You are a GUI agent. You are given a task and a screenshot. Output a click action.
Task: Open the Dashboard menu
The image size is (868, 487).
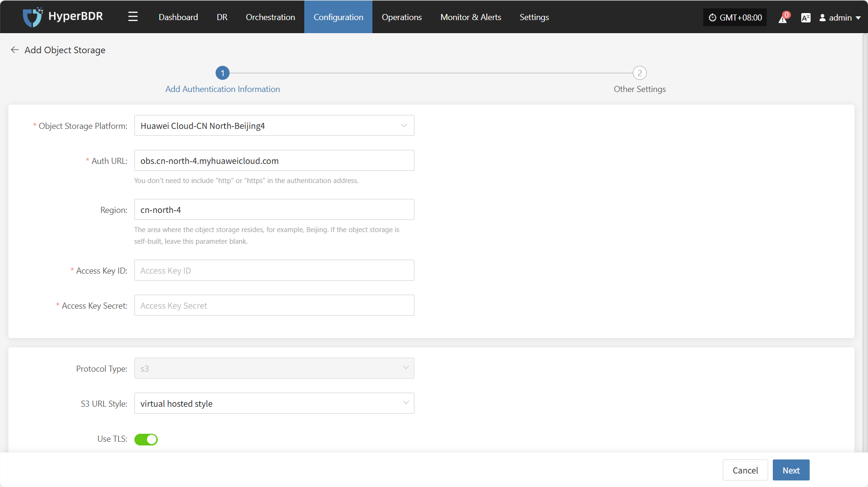click(x=178, y=17)
